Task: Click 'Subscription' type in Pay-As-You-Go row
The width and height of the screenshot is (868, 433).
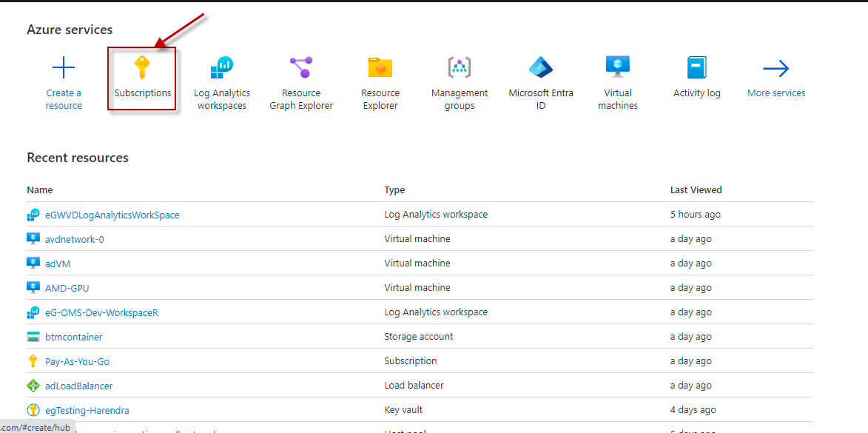Action: (411, 361)
